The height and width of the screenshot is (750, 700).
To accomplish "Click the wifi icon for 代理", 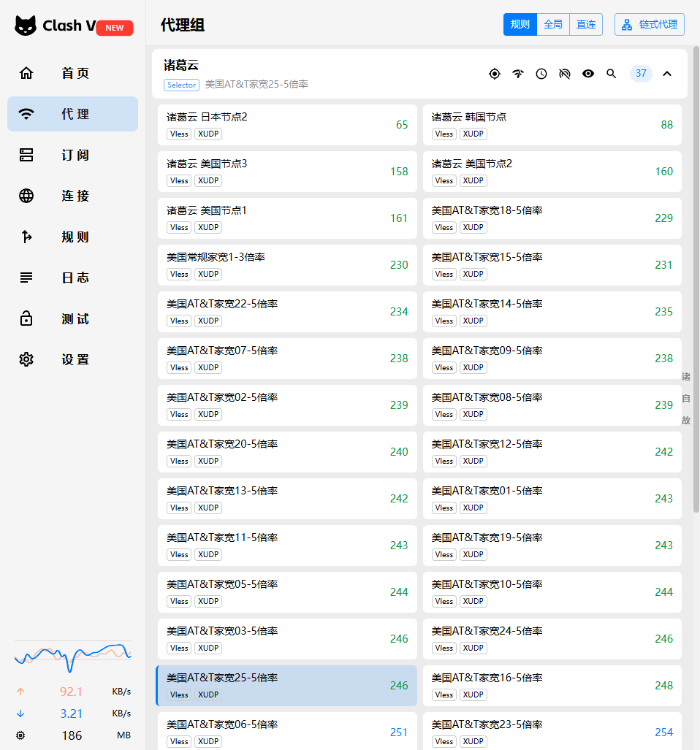I will (x=26, y=114).
